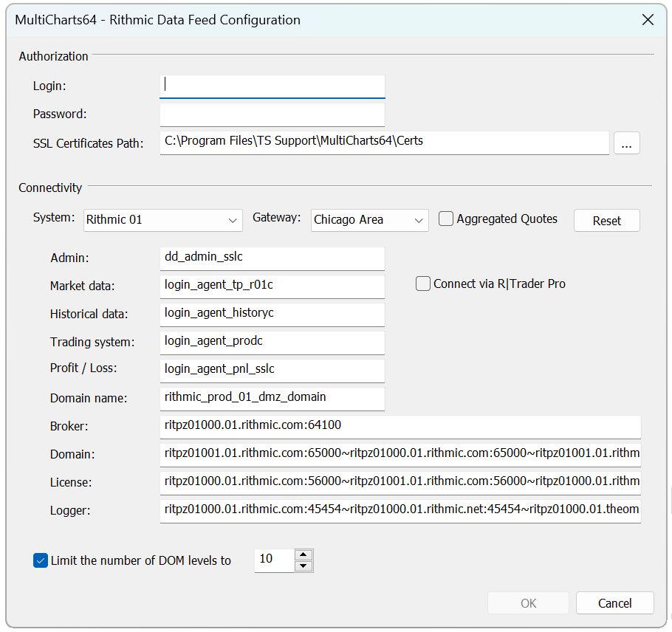This screenshot has width=672, height=632.
Task: Click the Domain name field
Action: point(272,399)
